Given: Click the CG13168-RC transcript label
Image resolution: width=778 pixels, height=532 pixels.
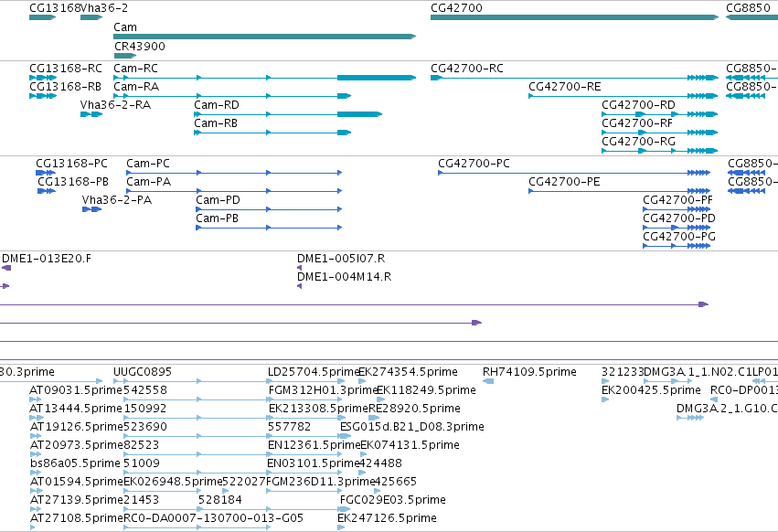Looking at the screenshot, I should (x=66, y=69).
